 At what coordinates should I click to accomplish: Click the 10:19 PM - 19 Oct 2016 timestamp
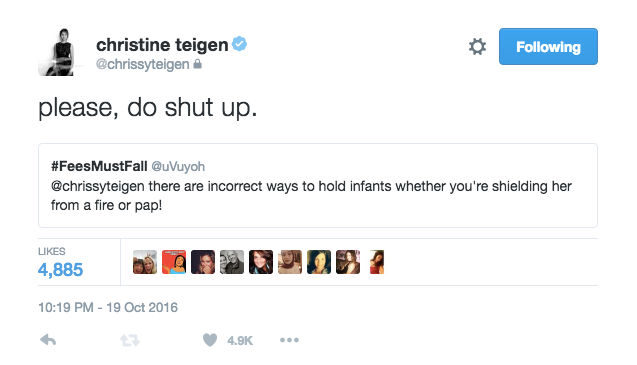pyautogui.click(x=108, y=307)
